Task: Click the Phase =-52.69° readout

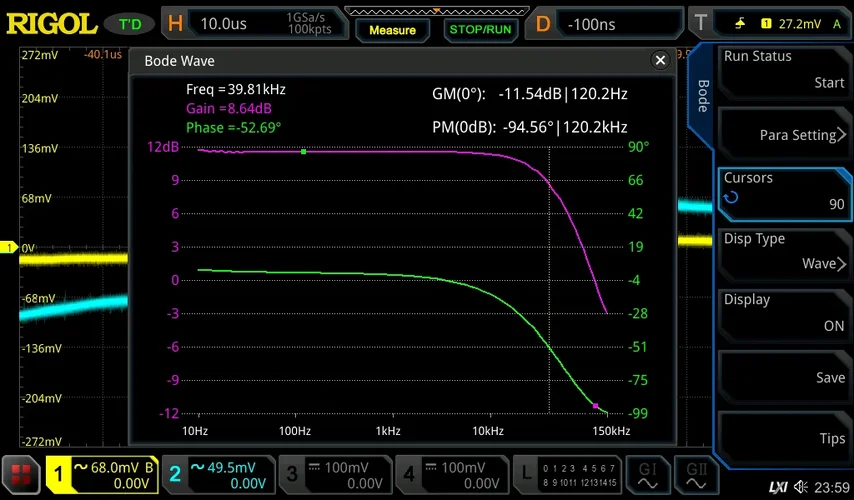Action: (234, 127)
